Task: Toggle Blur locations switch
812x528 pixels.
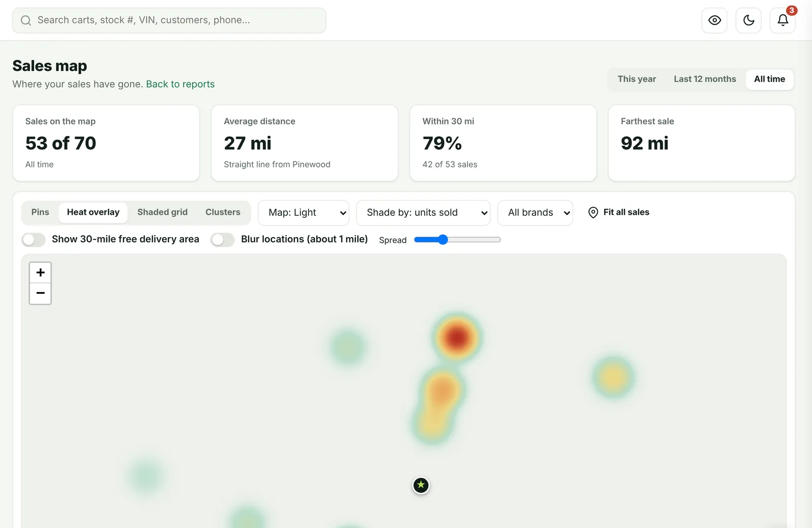Action: [x=223, y=240]
